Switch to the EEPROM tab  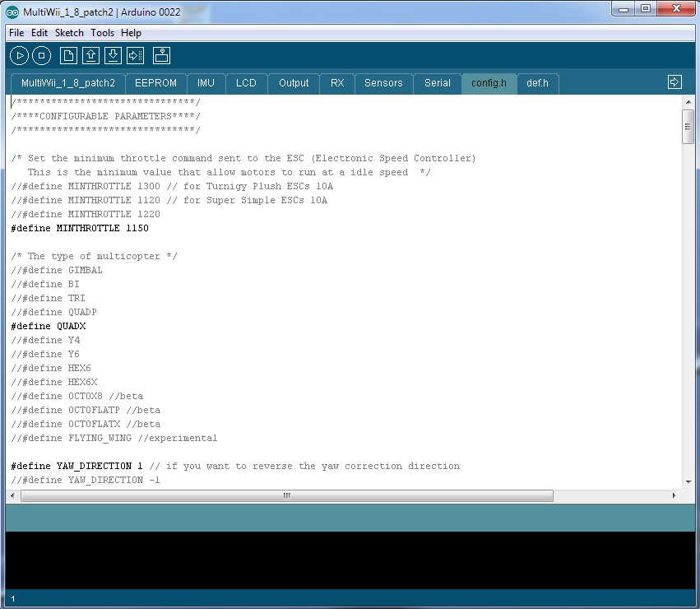(155, 83)
